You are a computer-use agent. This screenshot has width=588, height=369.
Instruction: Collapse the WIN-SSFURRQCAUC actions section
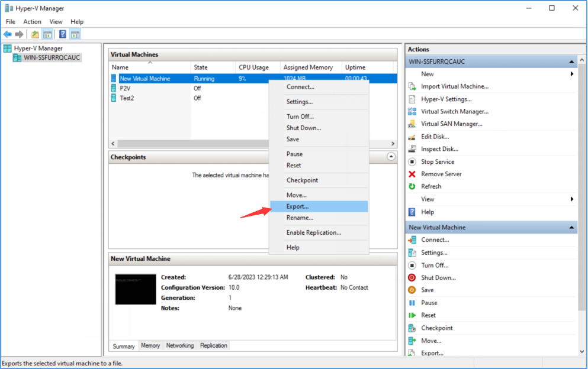[x=571, y=61]
